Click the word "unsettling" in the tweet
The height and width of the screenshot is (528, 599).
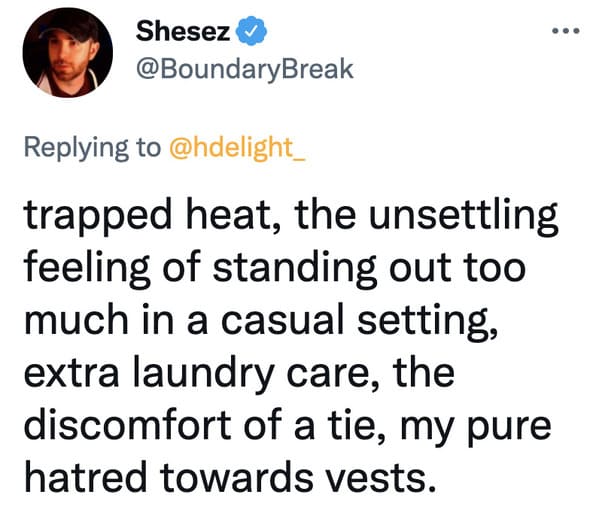463,216
